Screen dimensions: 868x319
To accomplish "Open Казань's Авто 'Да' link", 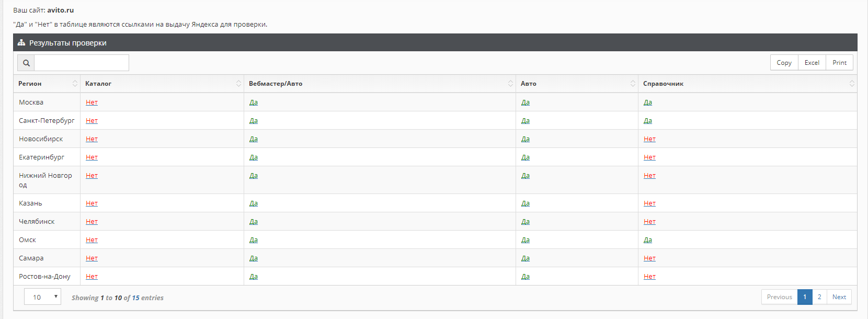I will 525,203.
